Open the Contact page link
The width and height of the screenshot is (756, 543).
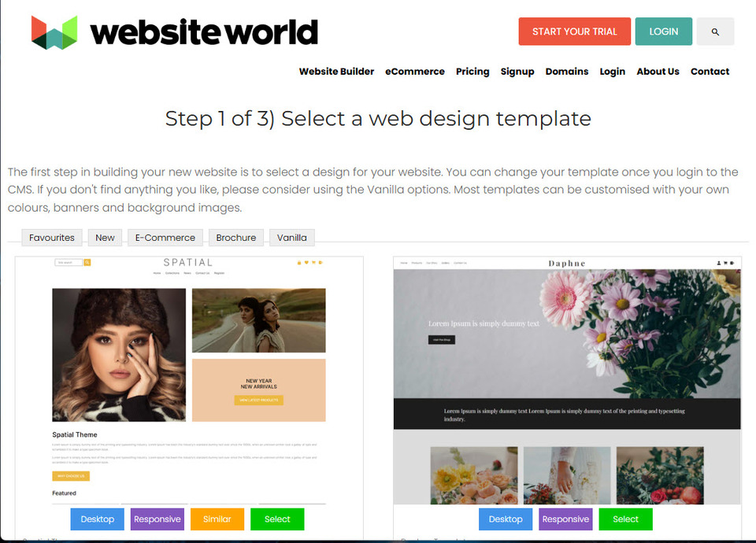tap(710, 72)
